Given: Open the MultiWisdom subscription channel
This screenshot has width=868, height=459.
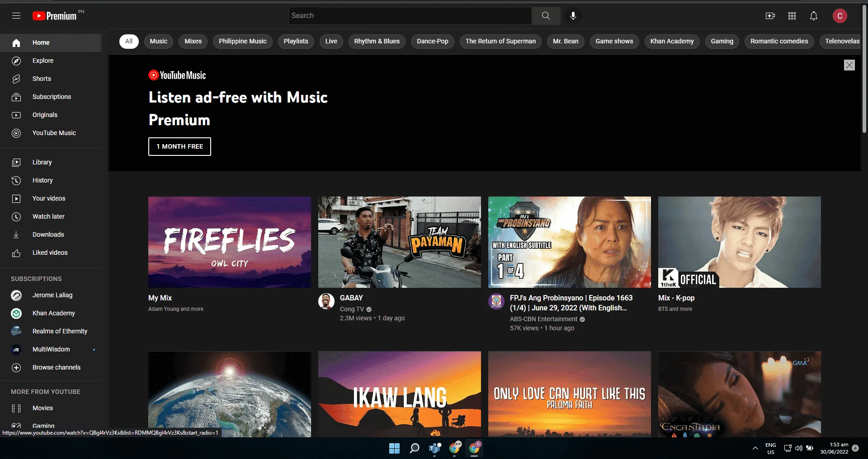Looking at the screenshot, I should [x=51, y=349].
